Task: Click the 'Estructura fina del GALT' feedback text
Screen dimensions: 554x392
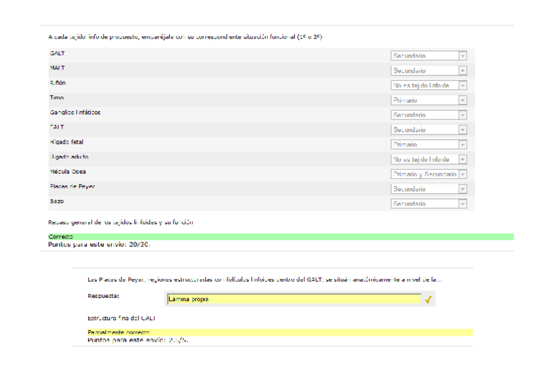Action: 122,318
